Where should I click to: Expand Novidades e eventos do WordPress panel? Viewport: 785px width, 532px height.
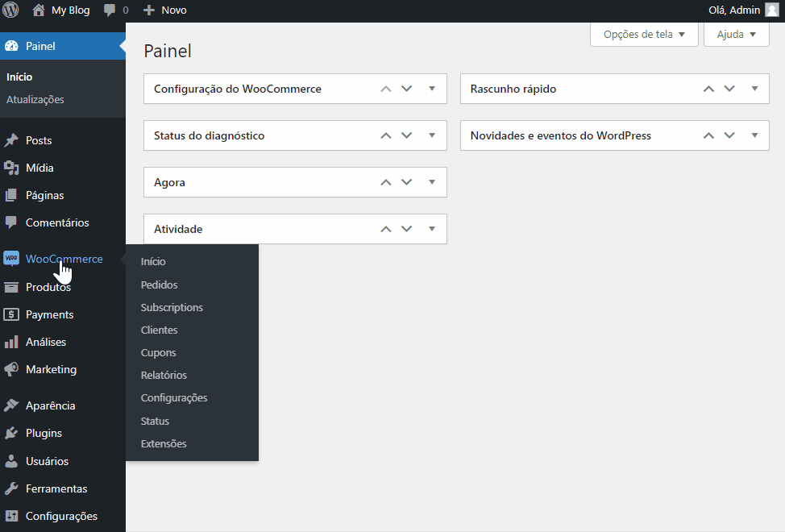pos(754,135)
